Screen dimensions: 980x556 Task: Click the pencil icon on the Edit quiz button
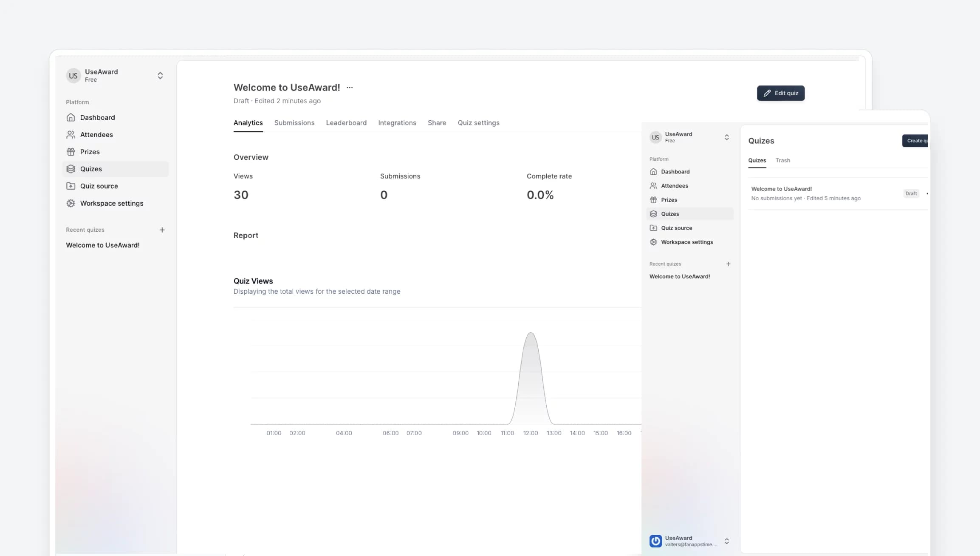[x=767, y=93]
